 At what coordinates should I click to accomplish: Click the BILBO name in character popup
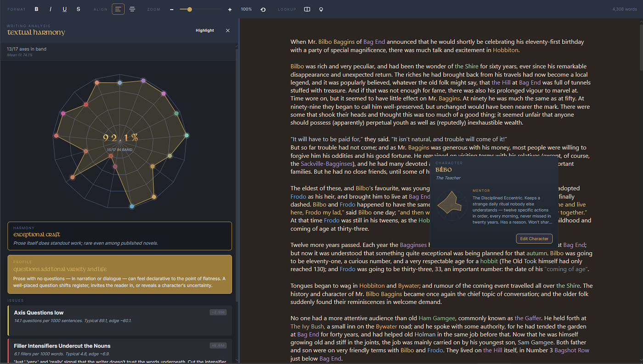pyautogui.click(x=444, y=170)
